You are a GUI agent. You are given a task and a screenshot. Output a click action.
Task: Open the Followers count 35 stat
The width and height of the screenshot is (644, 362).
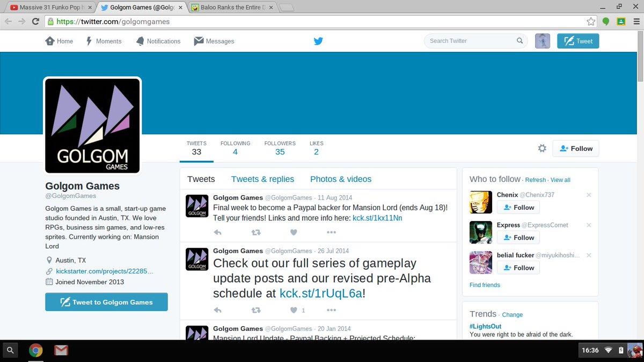[280, 148]
